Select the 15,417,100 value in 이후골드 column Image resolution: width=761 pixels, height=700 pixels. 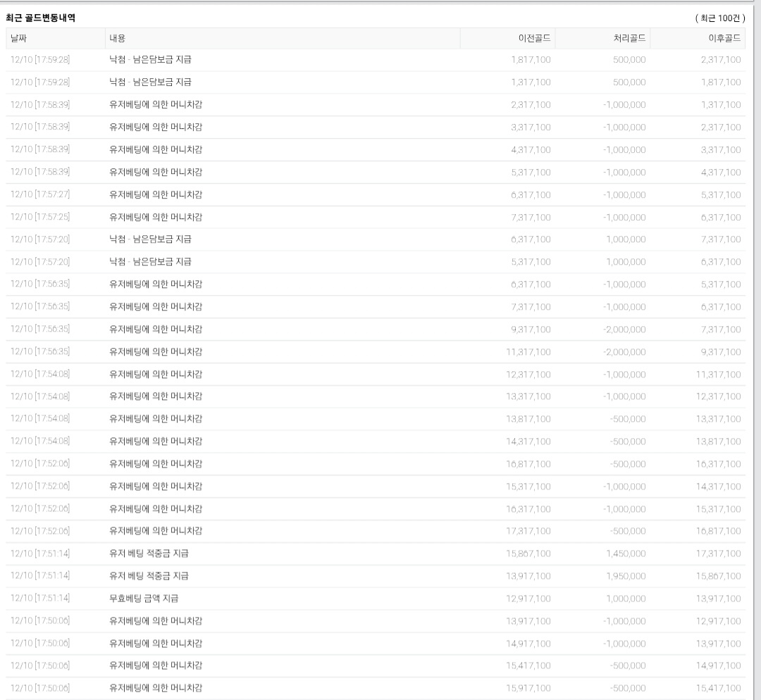(719, 688)
